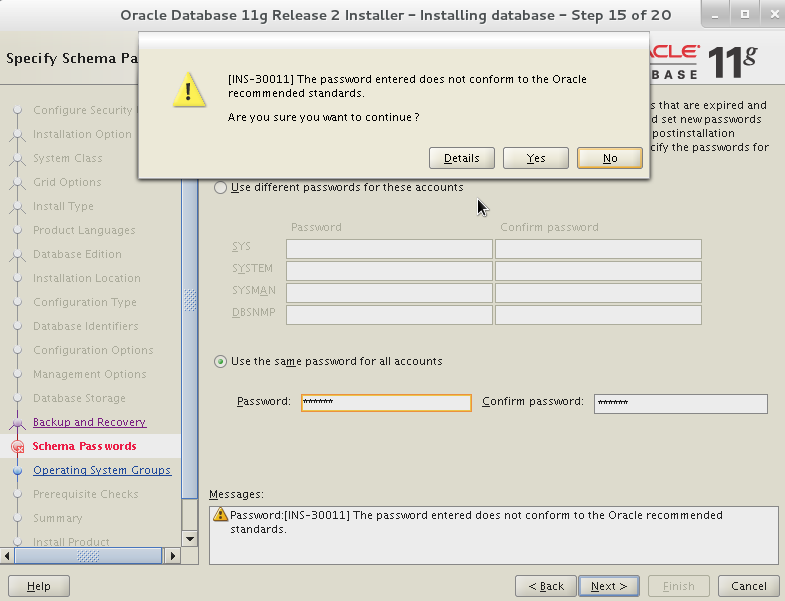The width and height of the screenshot is (785, 601).
Task: Click Yes in the password warning dialog
Action: click(536, 158)
